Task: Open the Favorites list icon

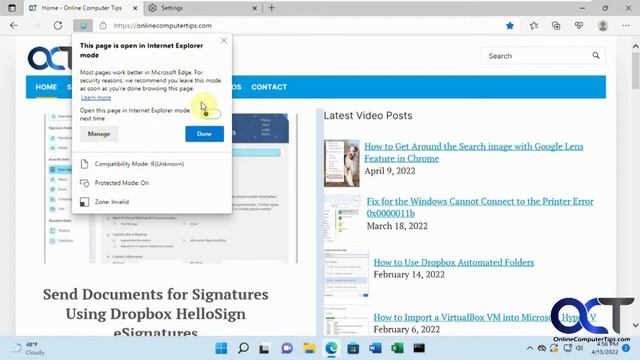Action: 533,26
